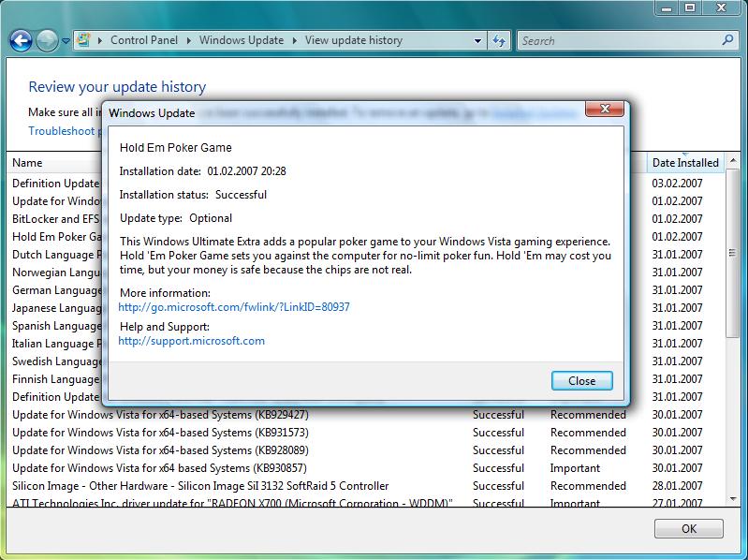Select the Japanese Language row
Screen dimensions: 748x560
(56, 308)
